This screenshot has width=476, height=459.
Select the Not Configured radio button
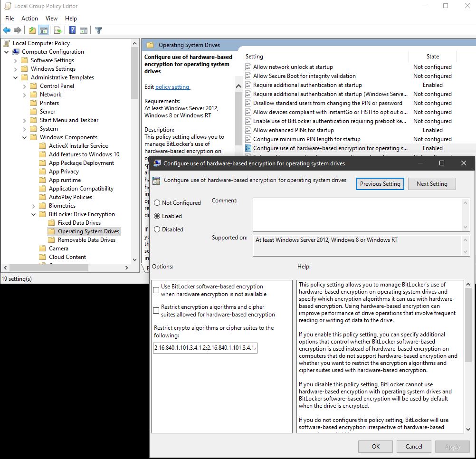(157, 203)
